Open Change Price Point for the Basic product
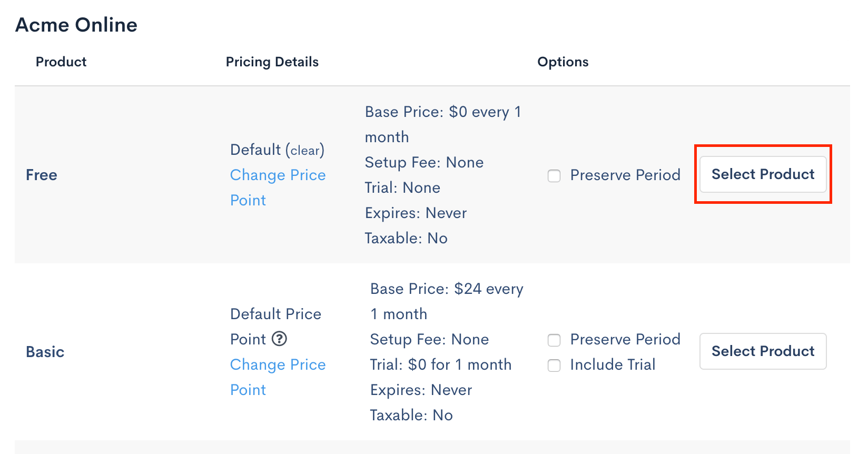 coord(278,365)
